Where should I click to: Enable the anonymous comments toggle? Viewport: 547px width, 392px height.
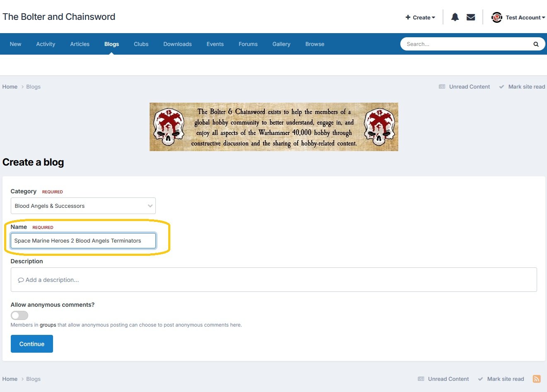(19, 315)
